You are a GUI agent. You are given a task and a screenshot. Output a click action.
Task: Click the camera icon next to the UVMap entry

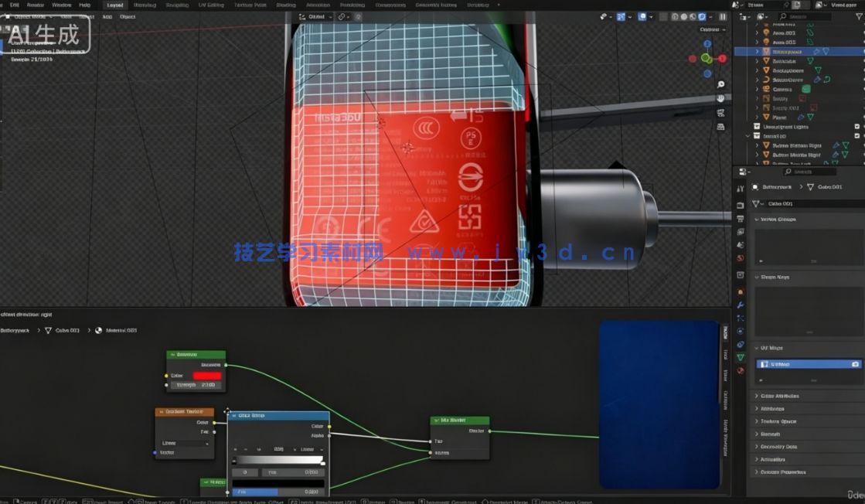pos(856,363)
